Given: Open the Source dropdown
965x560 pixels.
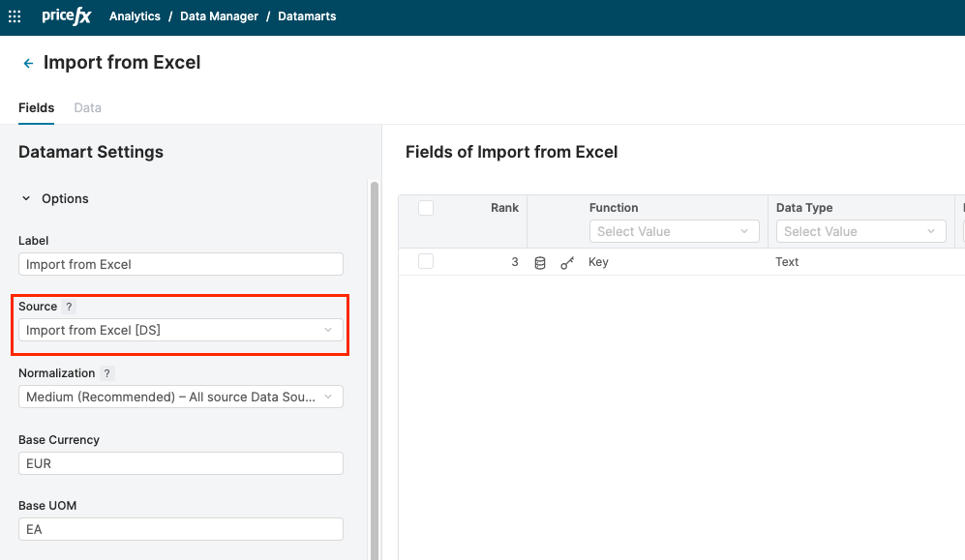Looking at the screenshot, I should pos(180,330).
